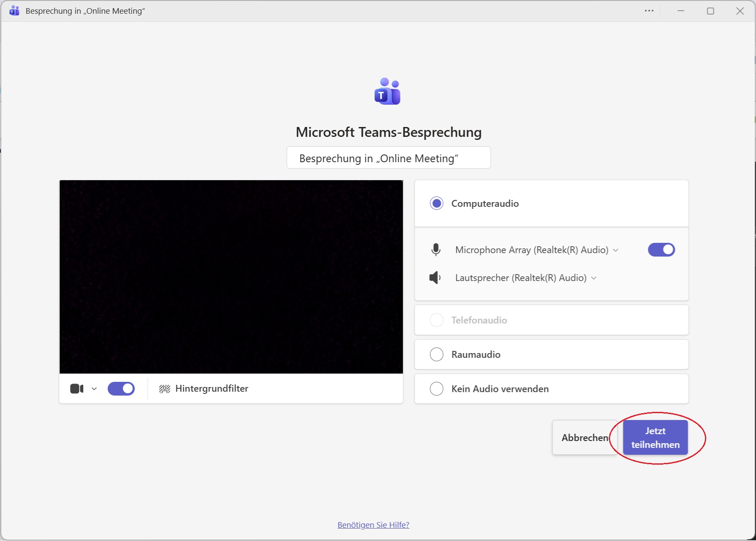Open the ellipsis options menu in the titlebar
The image size is (756, 541).
tap(649, 11)
